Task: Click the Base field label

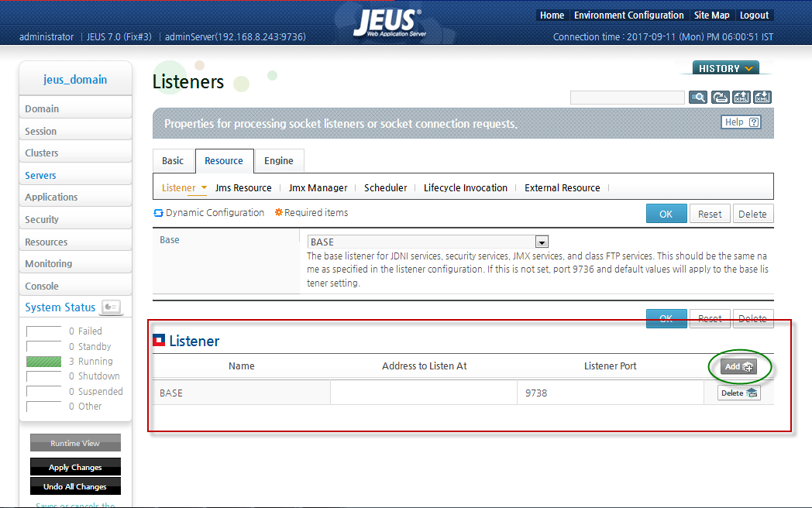Action: pos(170,240)
